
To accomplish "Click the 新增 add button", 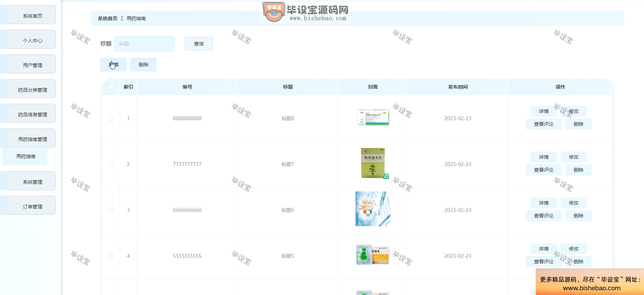I will click(x=113, y=65).
